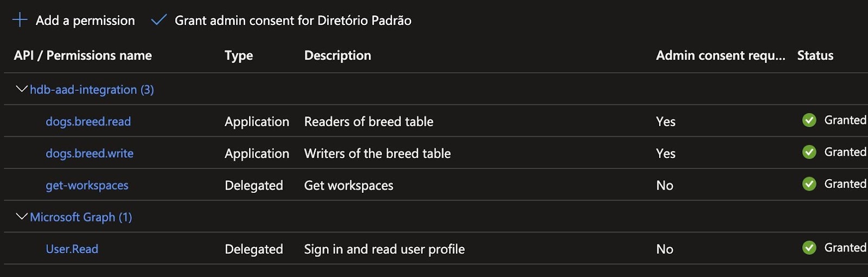Click the Type column header
Viewport: 868px width, 277px height.
pos(239,55)
